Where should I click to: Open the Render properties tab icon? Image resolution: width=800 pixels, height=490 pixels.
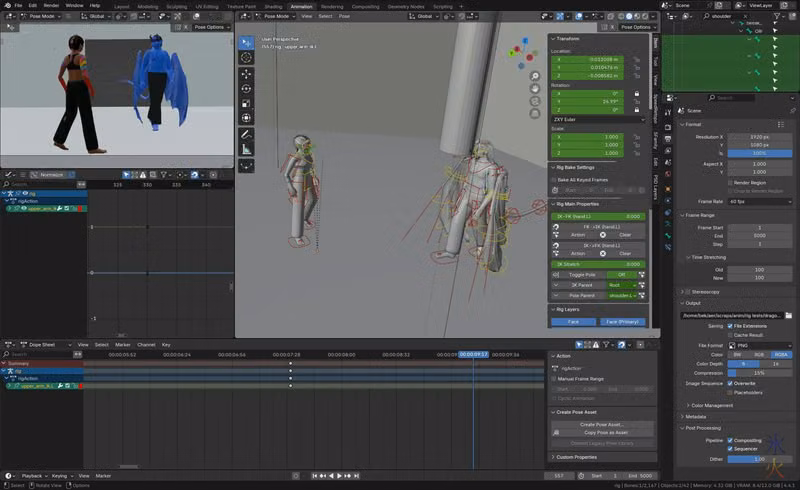click(668, 127)
